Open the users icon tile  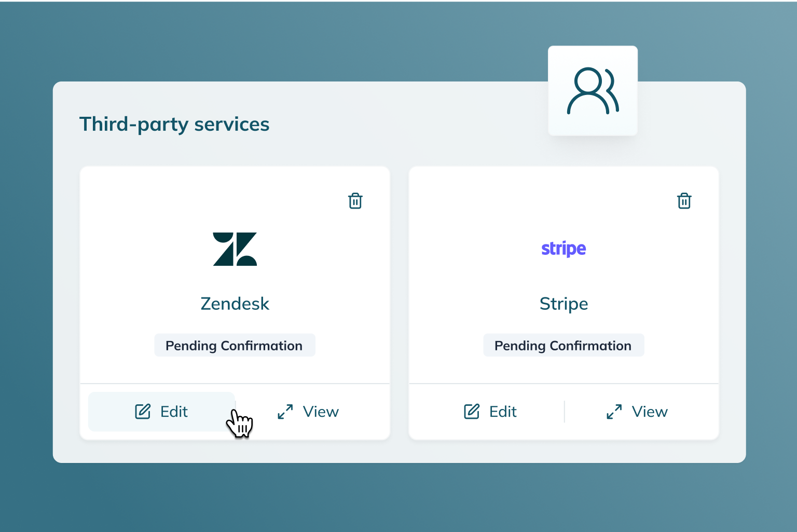[593, 91]
